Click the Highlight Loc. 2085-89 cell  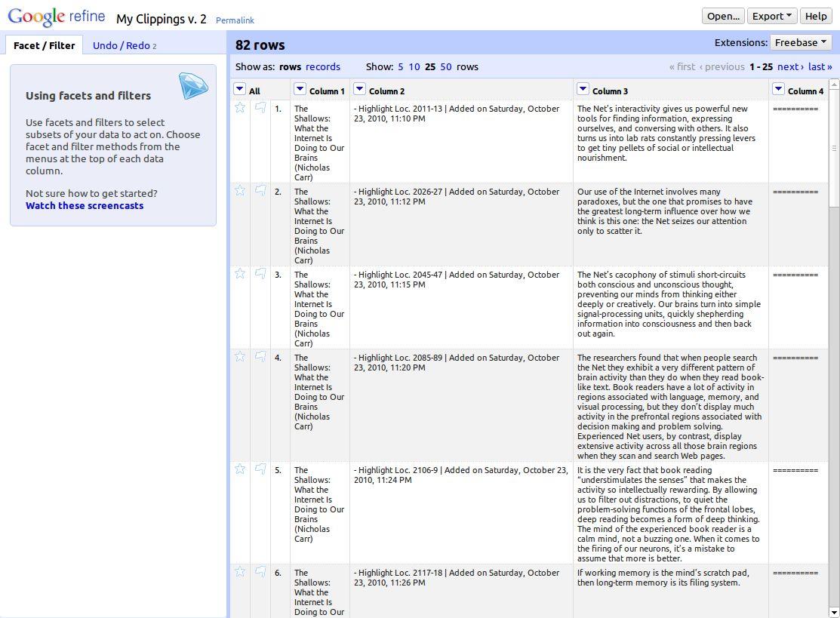point(461,405)
